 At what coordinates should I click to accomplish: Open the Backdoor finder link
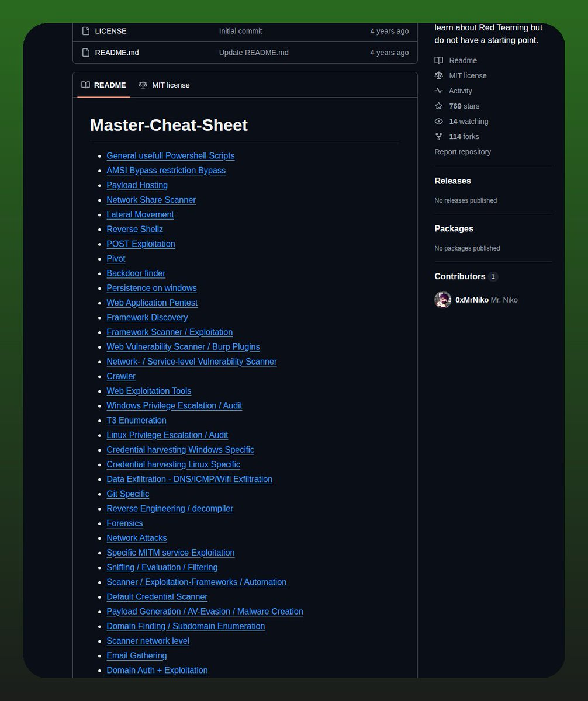[136, 273]
